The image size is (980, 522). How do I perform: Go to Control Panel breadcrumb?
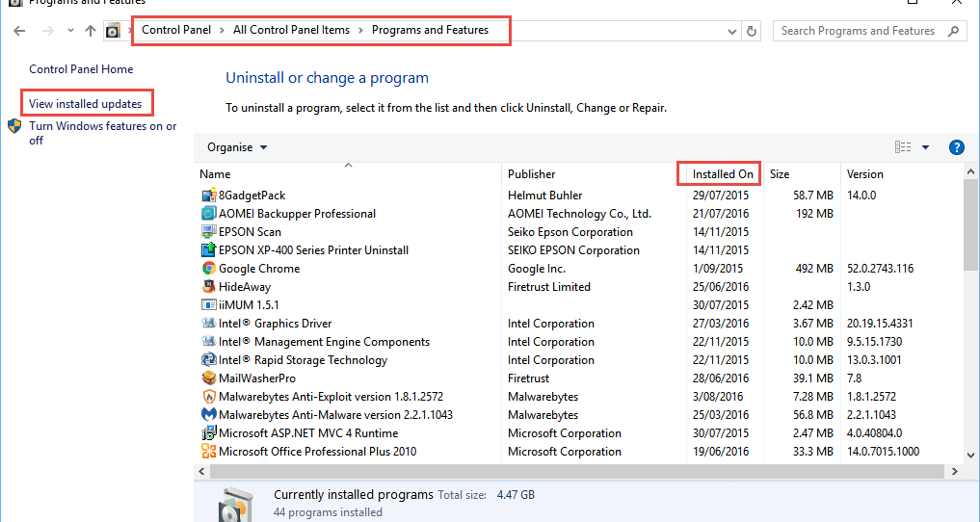[176, 30]
